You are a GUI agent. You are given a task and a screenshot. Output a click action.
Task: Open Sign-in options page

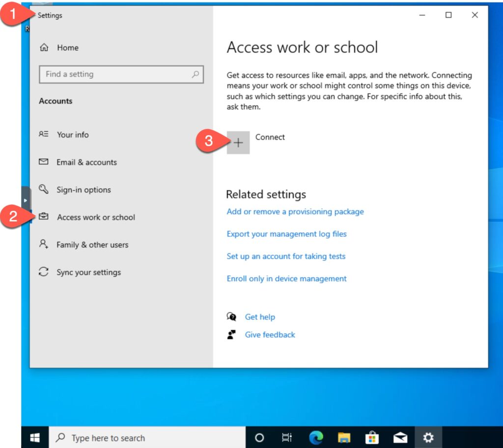[84, 190]
